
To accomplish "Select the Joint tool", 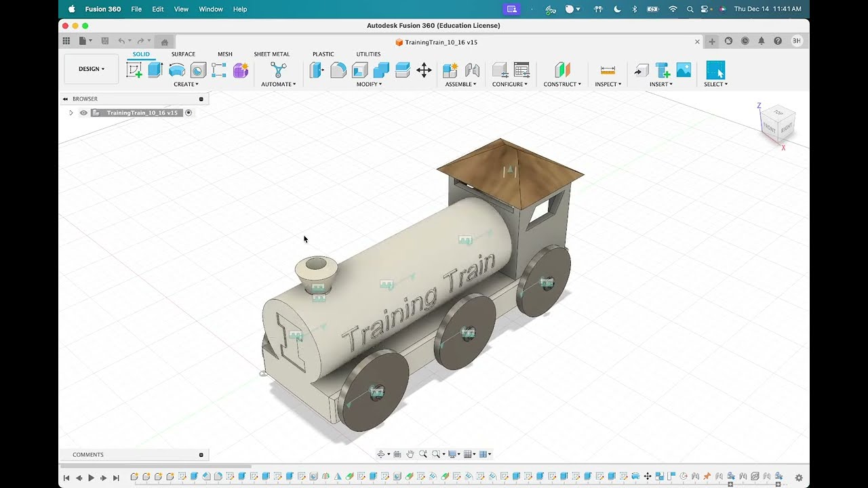I will 472,70.
